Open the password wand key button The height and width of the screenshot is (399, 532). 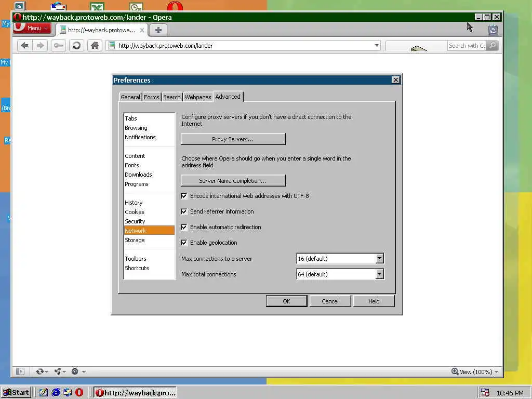coord(58,46)
